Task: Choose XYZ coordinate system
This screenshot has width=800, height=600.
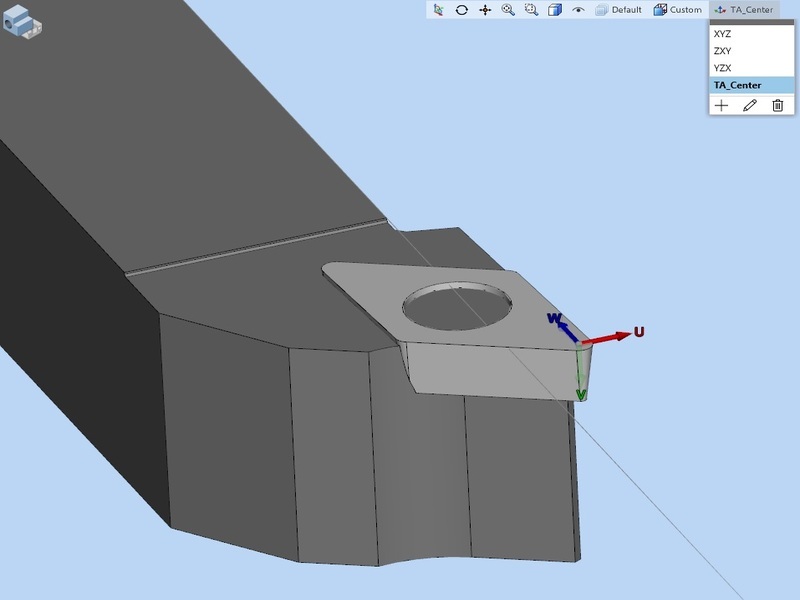Action: pos(752,34)
